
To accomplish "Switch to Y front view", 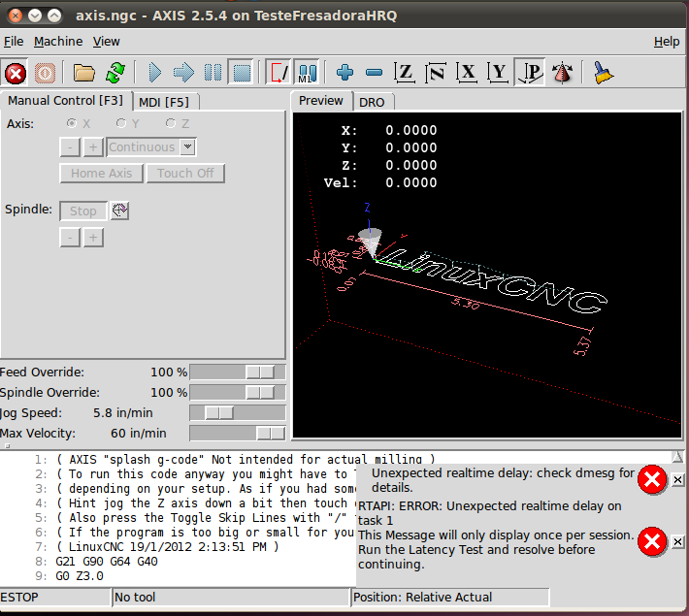I will coord(498,73).
